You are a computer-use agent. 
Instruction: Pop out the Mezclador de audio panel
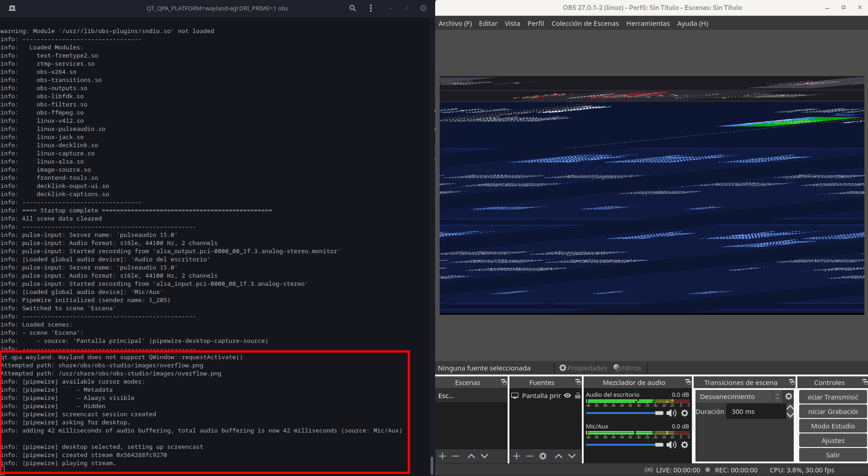(x=687, y=382)
